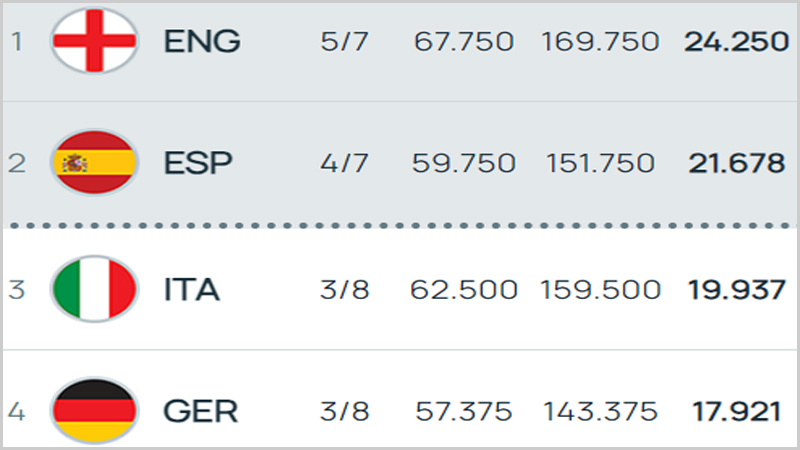Image resolution: width=800 pixels, height=450 pixels.
Task: Select Germany's total coefficient 17.921
Action: 737,411
